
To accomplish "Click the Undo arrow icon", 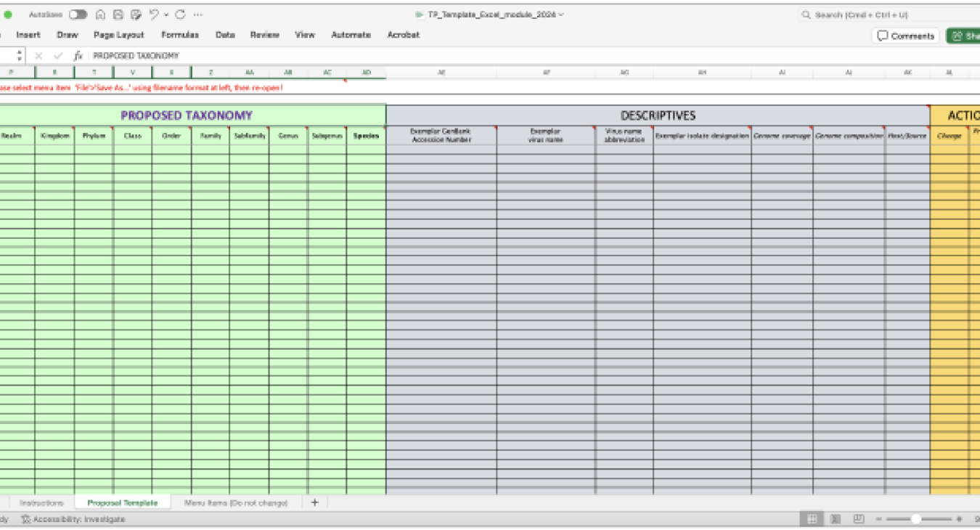I will pyautogui.click(x=153, y=15).
